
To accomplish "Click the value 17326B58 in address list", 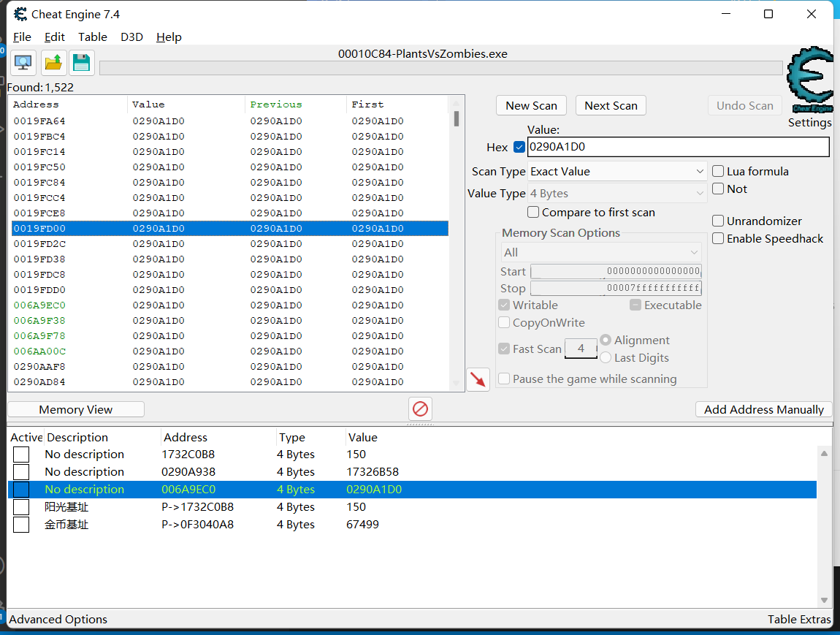I will click(x=373, y=472).
